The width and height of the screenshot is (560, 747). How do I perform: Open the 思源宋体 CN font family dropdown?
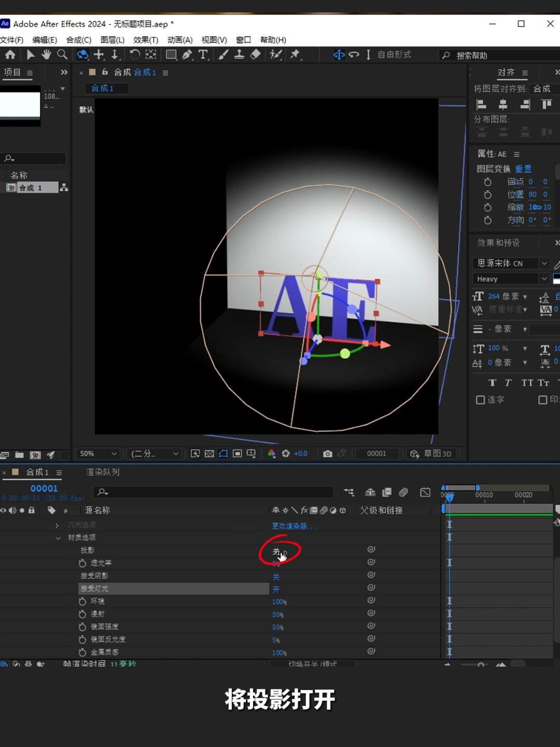[x=511, y=264]
